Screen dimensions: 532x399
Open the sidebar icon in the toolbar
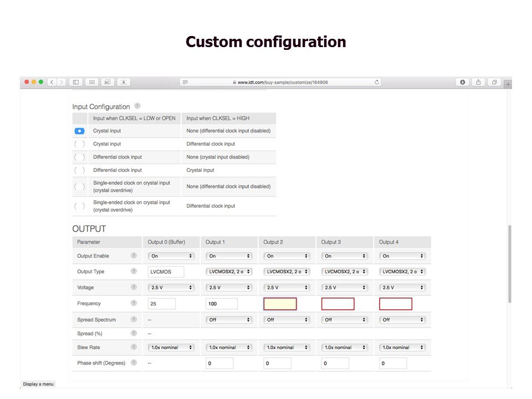(76, 81)
